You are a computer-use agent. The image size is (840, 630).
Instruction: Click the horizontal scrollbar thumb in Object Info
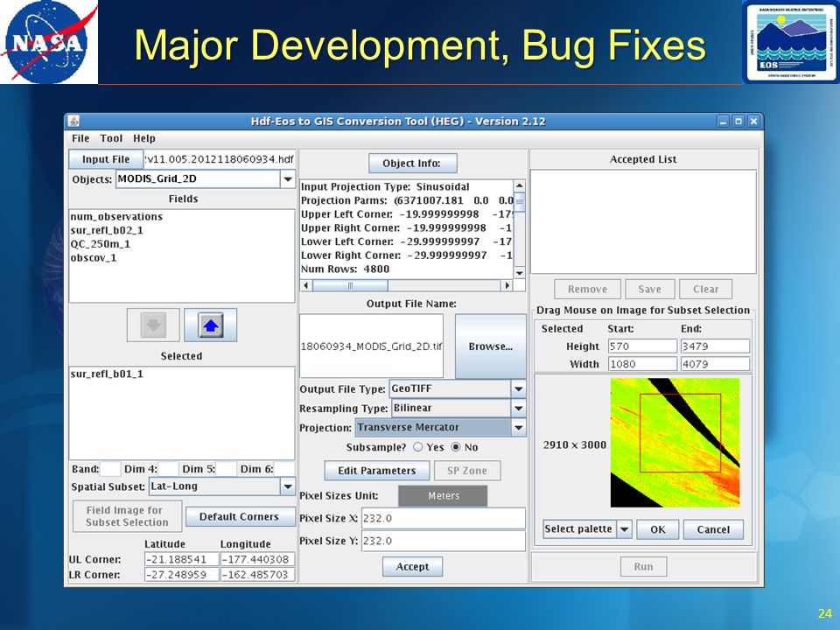[350, 285]
